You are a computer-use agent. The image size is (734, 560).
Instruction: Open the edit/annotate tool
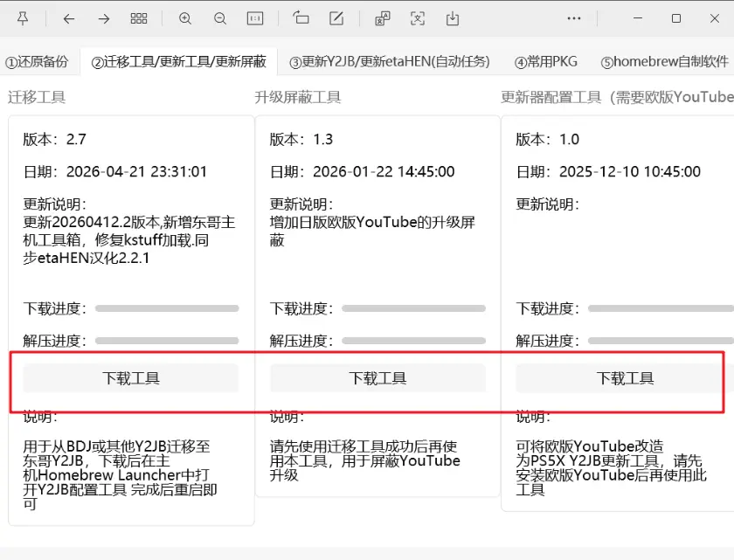coord(336,18)
